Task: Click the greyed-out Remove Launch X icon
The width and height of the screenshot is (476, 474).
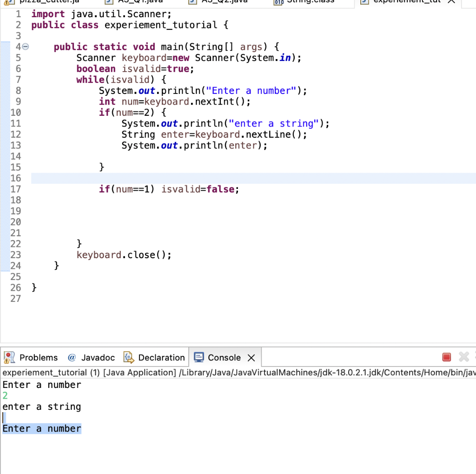Action: click(x=464, y=357)
